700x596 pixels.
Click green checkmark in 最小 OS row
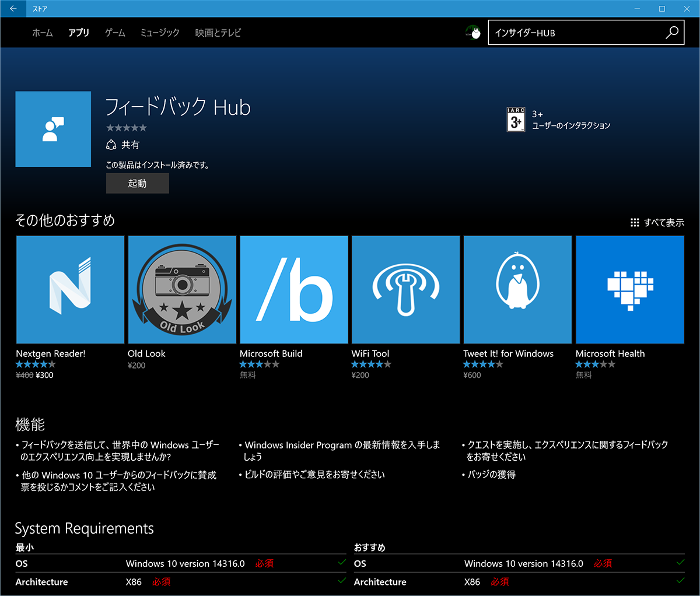coord(342,562)
